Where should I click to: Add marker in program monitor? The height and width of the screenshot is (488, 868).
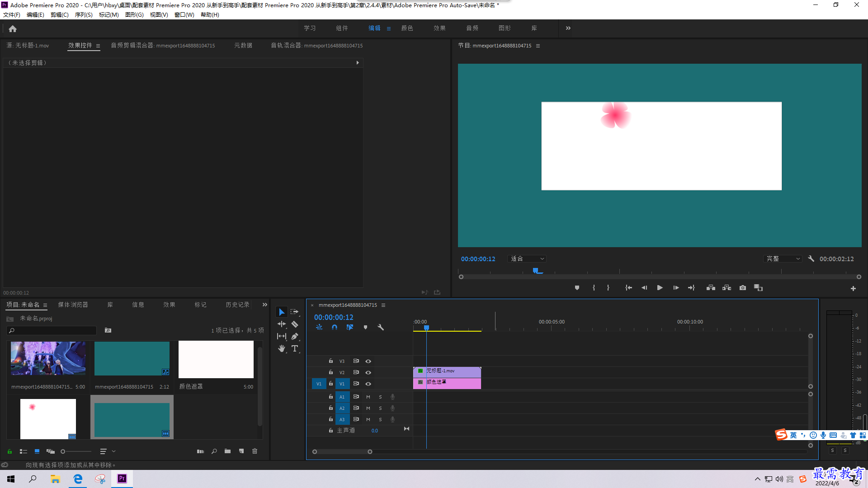pos(577,288)
